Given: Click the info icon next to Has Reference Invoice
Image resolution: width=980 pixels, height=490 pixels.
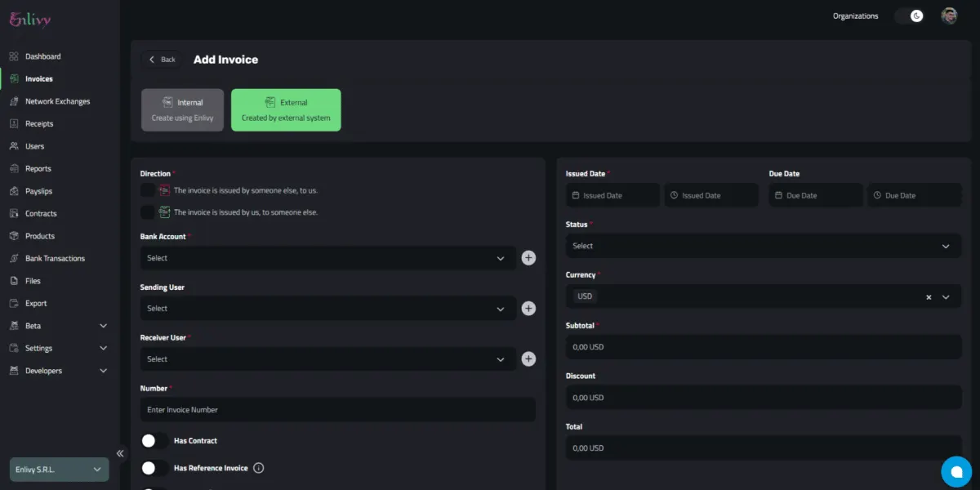Looking at the screenshot, I should [x=259, y=468].
